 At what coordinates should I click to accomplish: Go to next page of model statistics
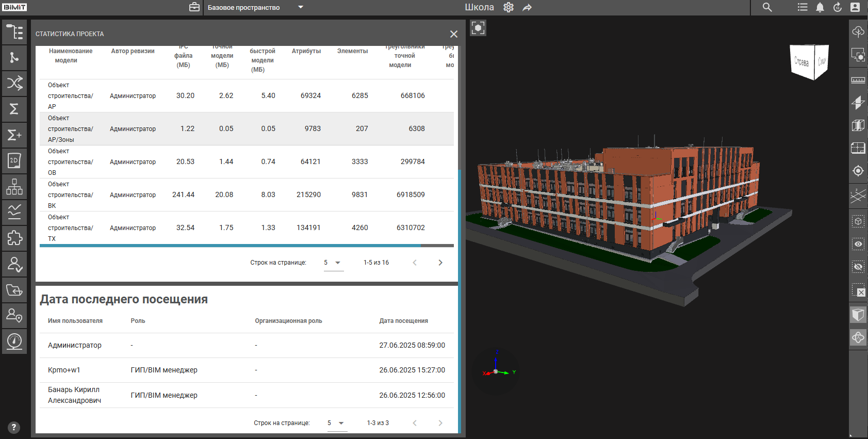pos(440,263)
